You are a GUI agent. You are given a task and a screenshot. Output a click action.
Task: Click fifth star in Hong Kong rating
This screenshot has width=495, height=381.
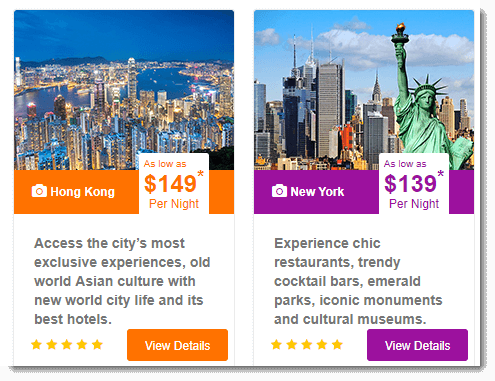[97, 344]
